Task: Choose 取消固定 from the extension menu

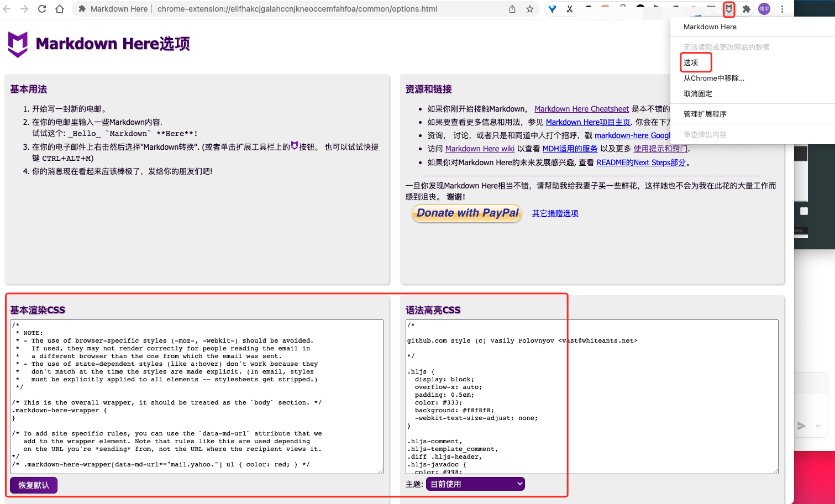Action: pyautogui.click(x=697, y=93)
